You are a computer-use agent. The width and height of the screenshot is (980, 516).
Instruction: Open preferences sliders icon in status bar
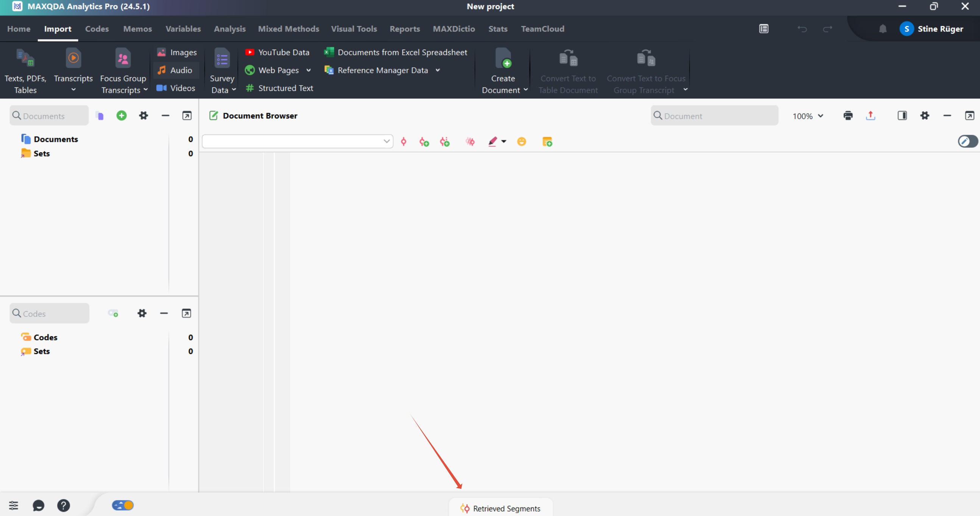tap(13, 505)
